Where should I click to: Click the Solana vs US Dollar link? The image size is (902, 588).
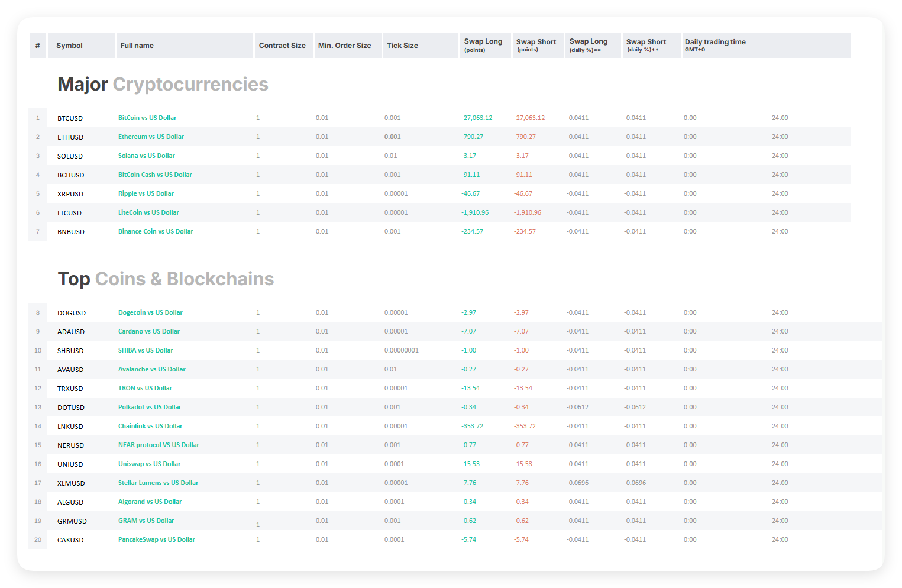(x=147, y=156)
